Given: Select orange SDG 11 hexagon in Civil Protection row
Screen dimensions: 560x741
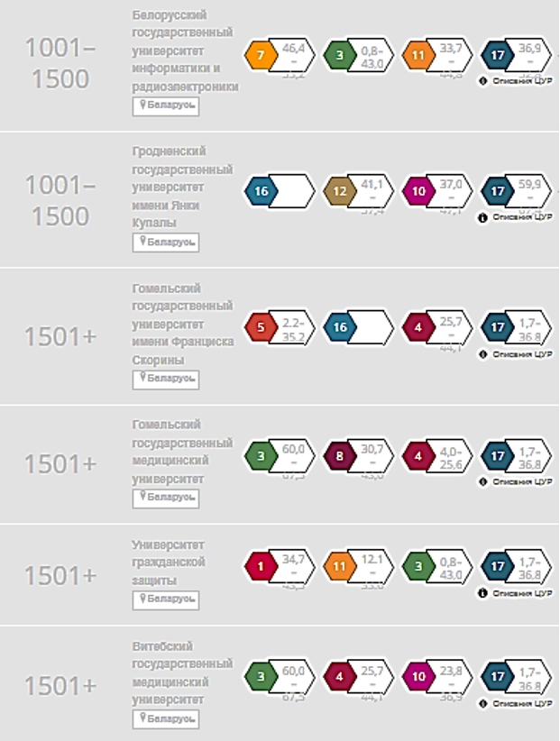Looking at the screenshot, I should click(340, 567).
